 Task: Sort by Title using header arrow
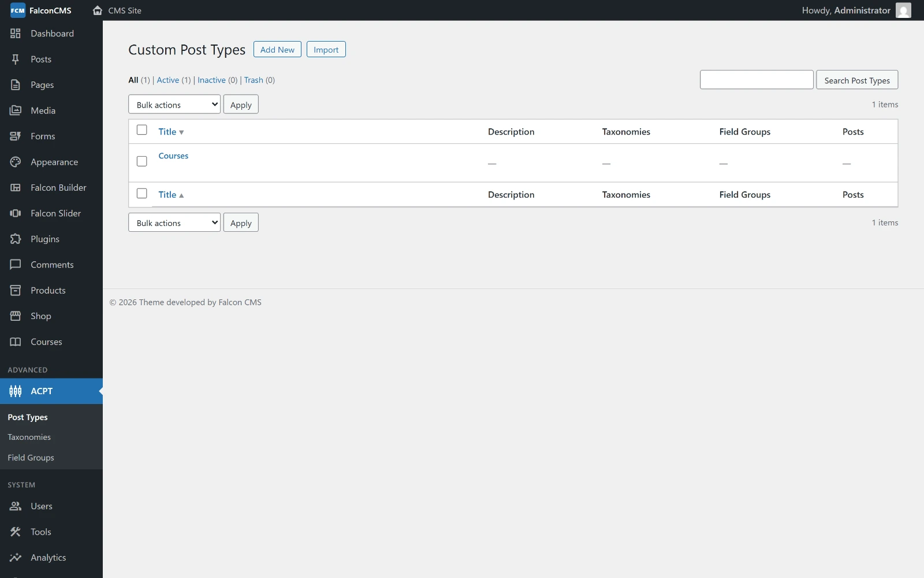coord(181,132)
